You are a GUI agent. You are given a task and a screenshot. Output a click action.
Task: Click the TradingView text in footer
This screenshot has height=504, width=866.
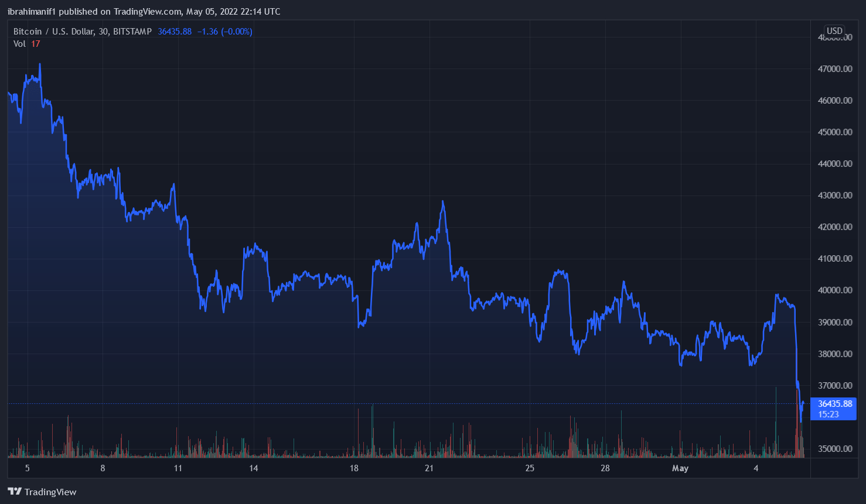coord(50,492)
